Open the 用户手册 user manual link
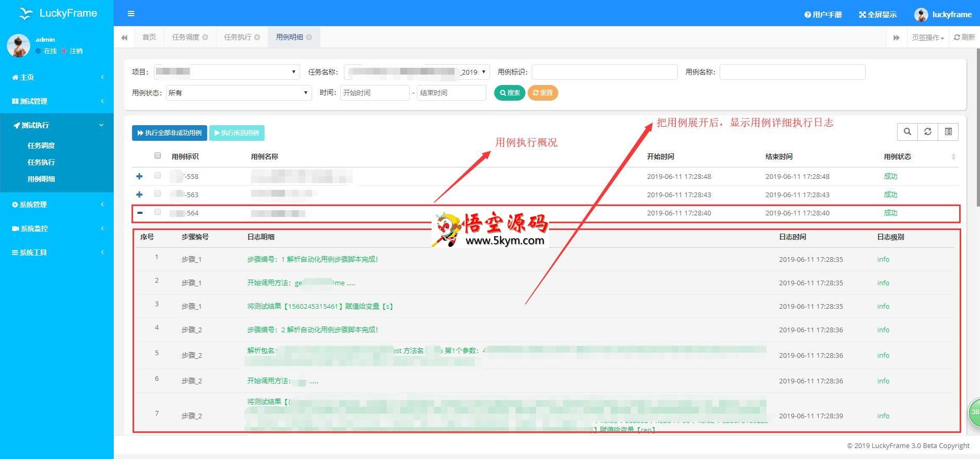 tap(823, 15)
